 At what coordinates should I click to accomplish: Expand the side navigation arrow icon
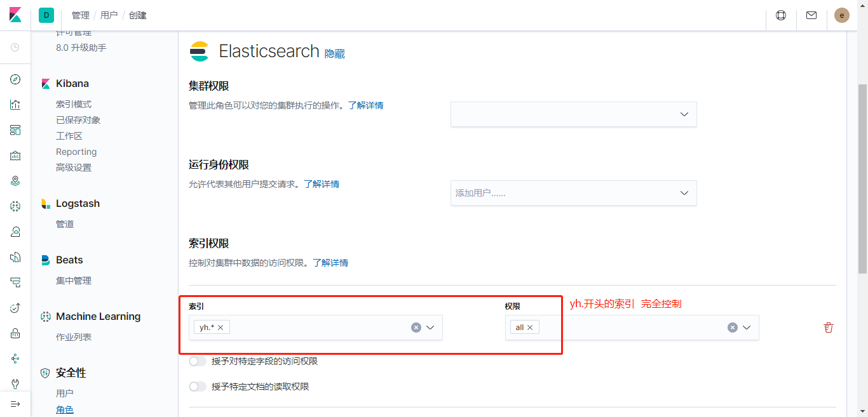(x=15, y=404)
